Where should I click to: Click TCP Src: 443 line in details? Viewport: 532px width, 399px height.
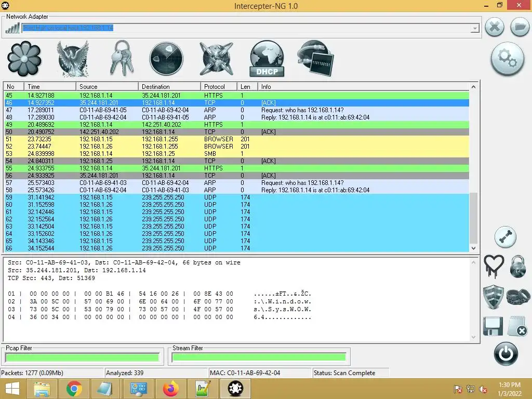(51, 278)
